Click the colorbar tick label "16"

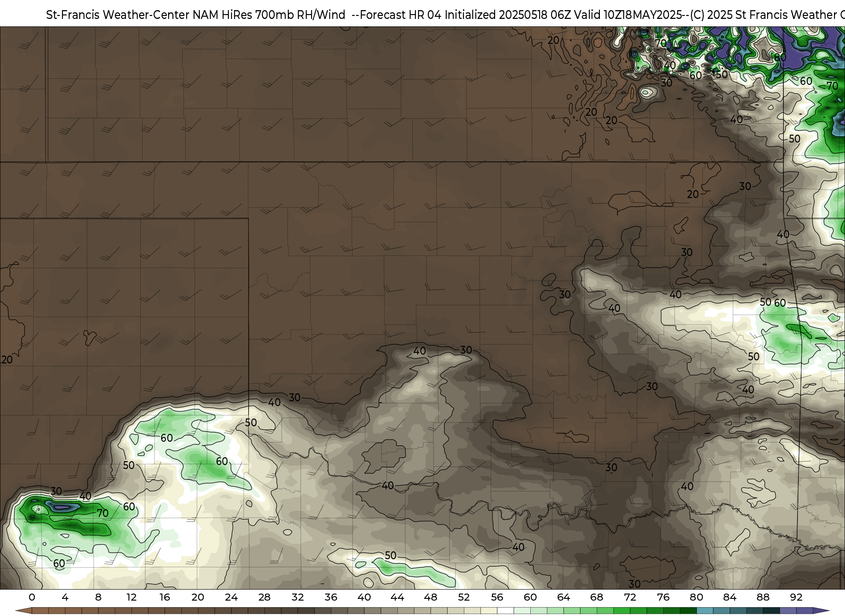[x=165, y=597]
